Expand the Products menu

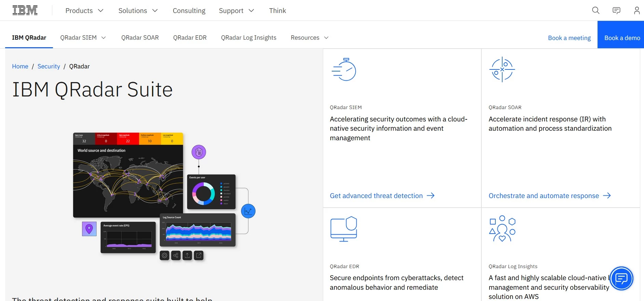pyautogui.click(x=84, y=11)
